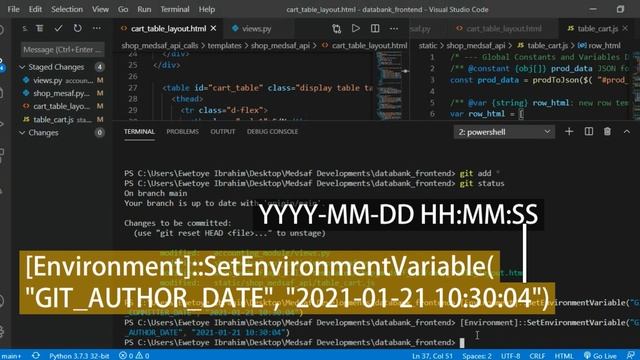Start Go Live server
The image size is (640, 360).
point(600,356)
